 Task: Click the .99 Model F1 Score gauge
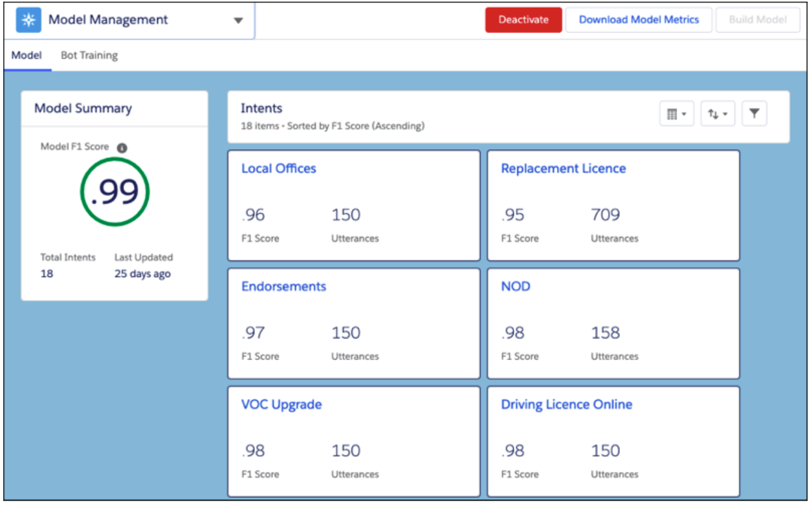point(115,192)
